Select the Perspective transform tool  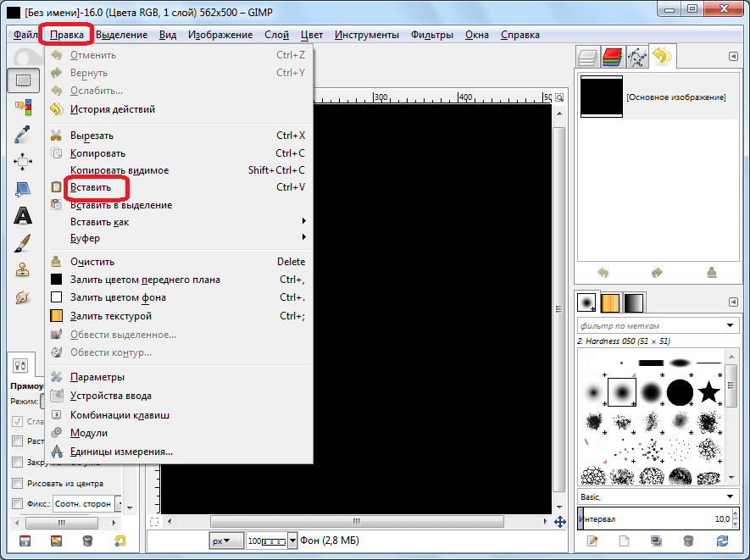23,188
